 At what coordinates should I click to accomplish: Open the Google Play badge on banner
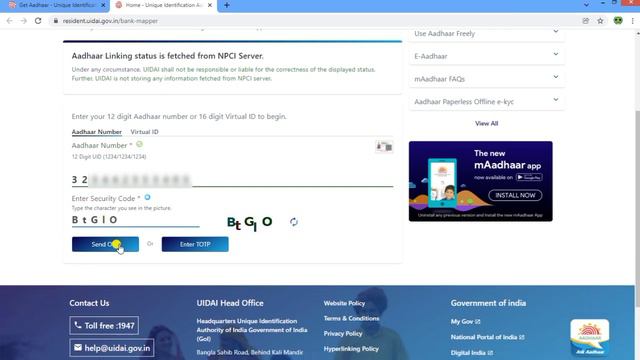529,177
